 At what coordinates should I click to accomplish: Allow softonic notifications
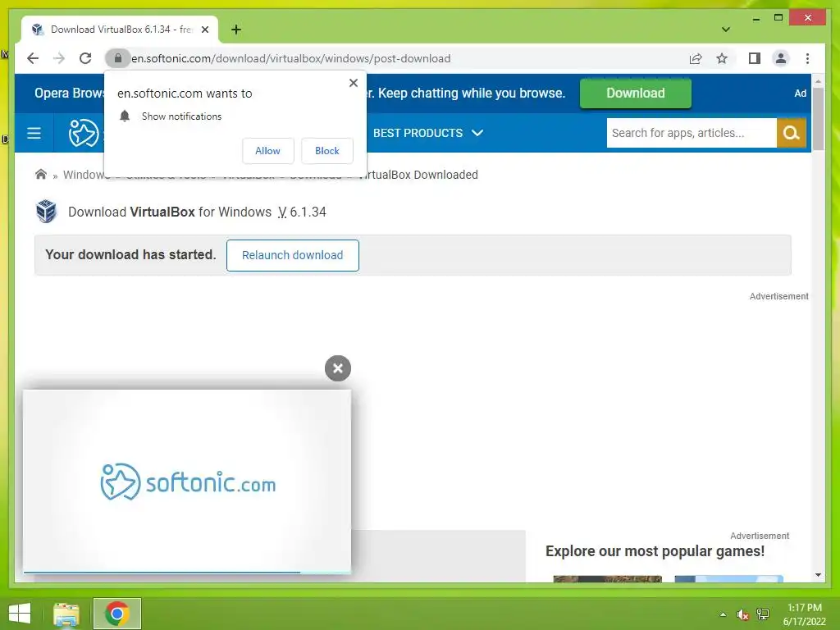268,151
